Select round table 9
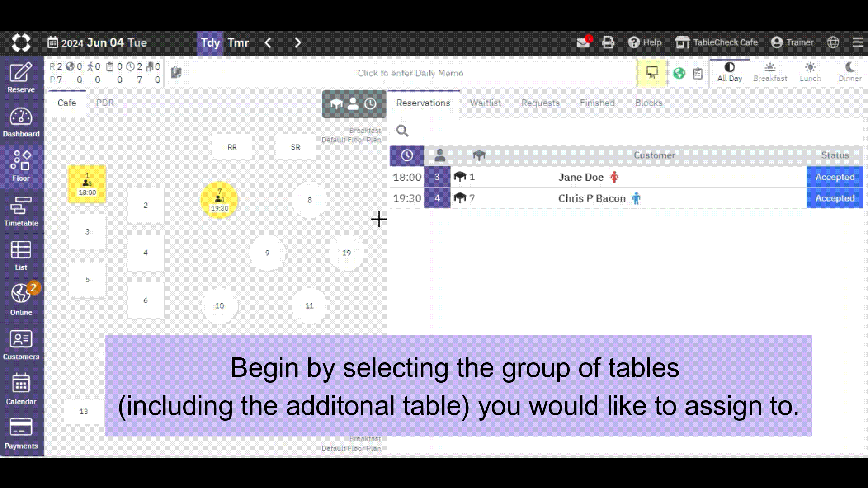The image size is (868, 488). [x=267, y=253]
